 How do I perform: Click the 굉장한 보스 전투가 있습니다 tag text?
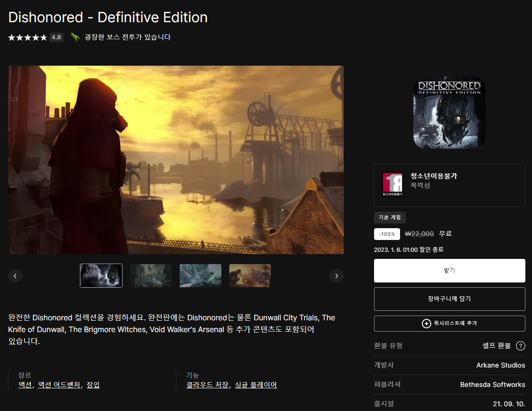pos(128,37)
